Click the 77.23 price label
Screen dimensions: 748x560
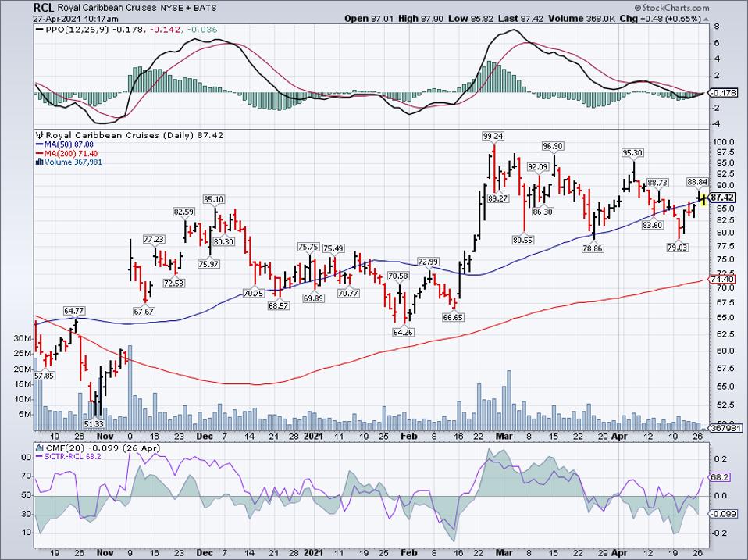pos(154,240)
